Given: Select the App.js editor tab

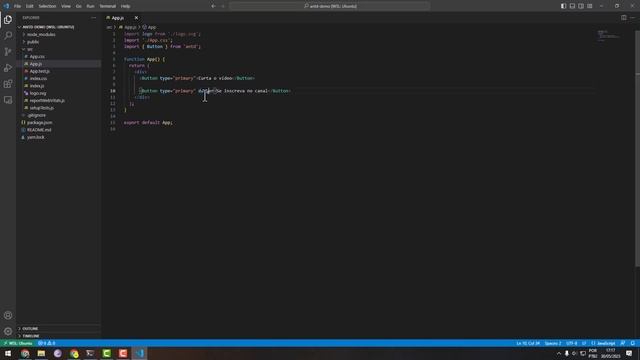Looking at the screenshot, I should 118,18.
